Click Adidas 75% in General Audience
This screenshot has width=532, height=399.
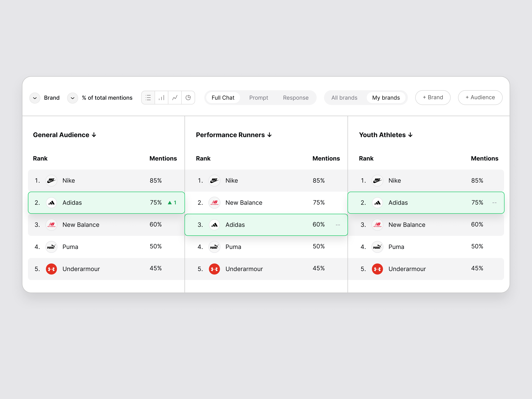click(156, 202)
